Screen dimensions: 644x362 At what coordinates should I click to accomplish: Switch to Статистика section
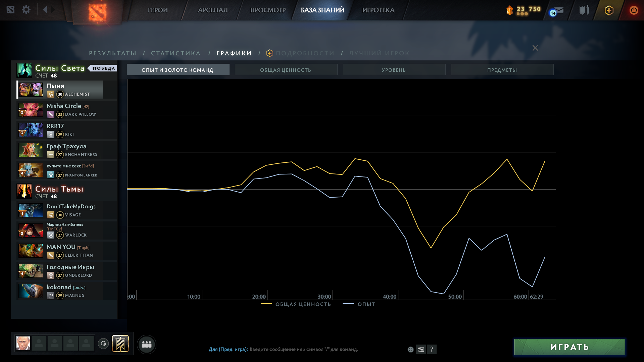click(x=176, y=53)
